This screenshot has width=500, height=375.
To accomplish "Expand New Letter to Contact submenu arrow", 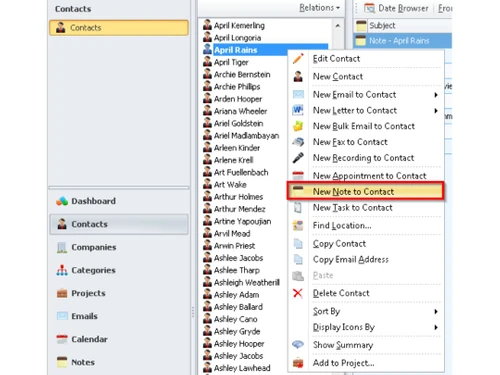I will click(x=436, y=111).
